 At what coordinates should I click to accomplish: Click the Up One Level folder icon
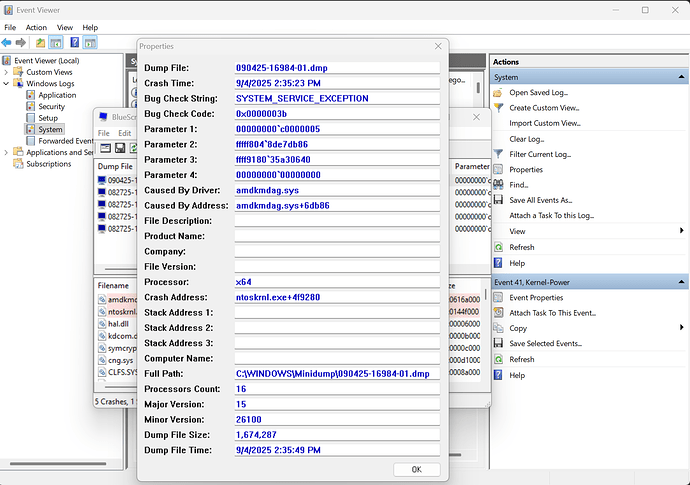40,43
